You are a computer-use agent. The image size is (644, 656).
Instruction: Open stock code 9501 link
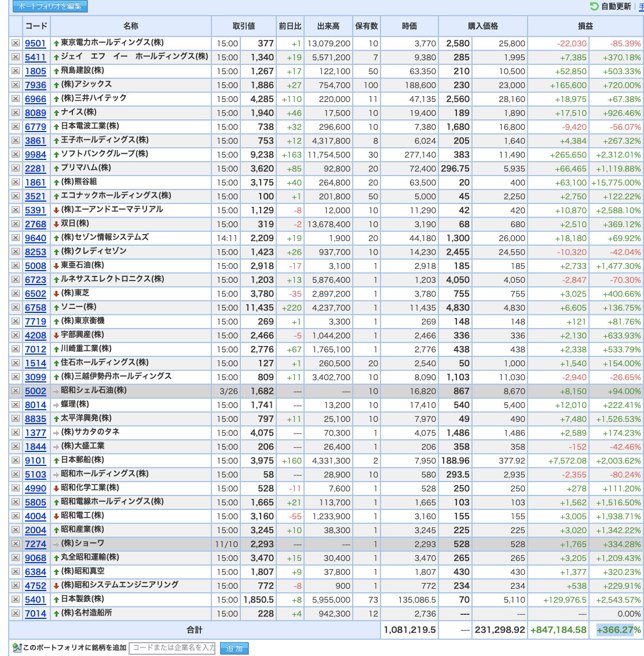pos(35,43)
